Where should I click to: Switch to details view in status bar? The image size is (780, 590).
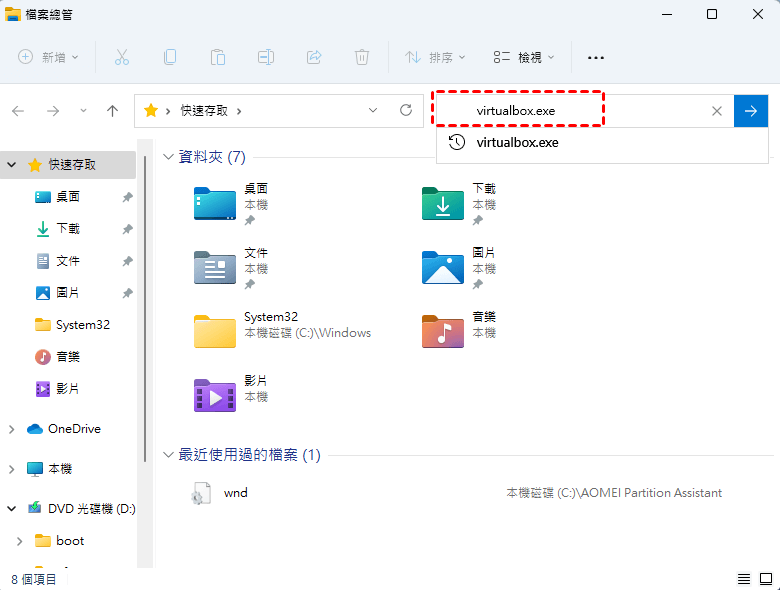pyautogui.click(x=744, y=579)
